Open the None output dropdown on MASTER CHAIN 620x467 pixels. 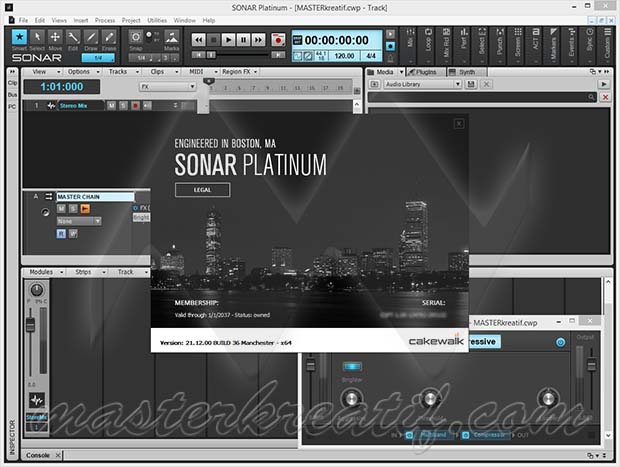[x=79, y=221]
